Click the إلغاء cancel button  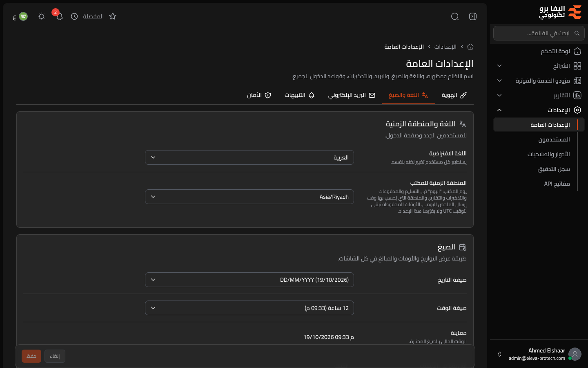point(55,356)
